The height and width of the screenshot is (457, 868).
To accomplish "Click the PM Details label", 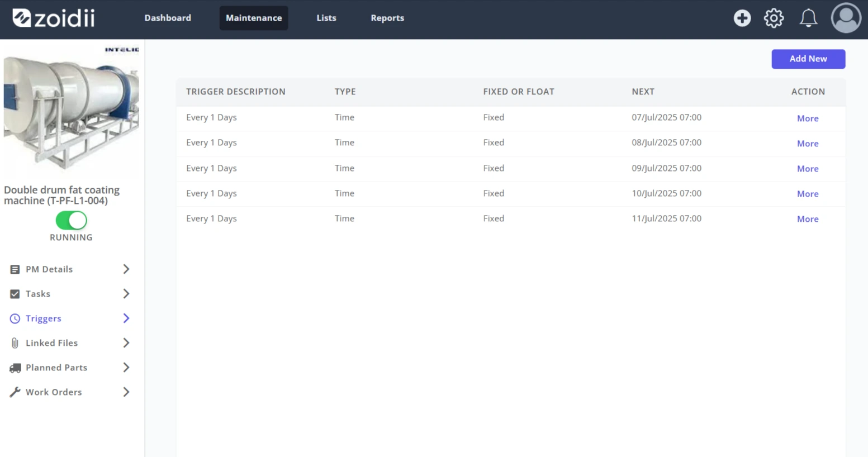I will (49, 269).
